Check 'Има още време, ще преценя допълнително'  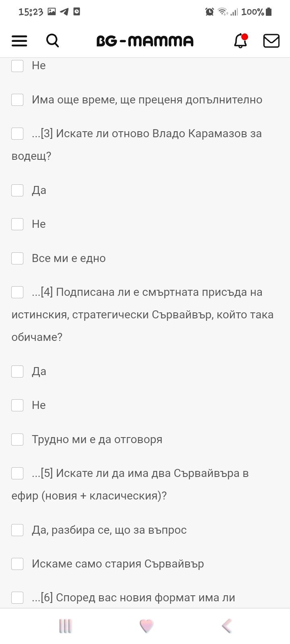(x=17, y=100)
